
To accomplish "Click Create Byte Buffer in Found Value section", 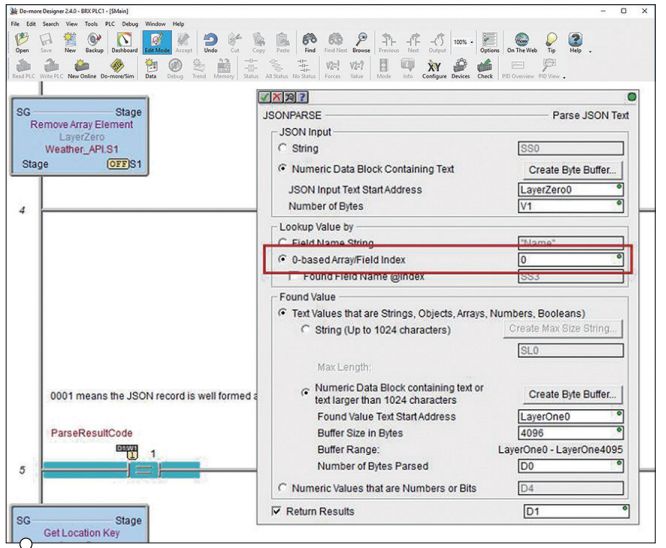I will (573, 394).
